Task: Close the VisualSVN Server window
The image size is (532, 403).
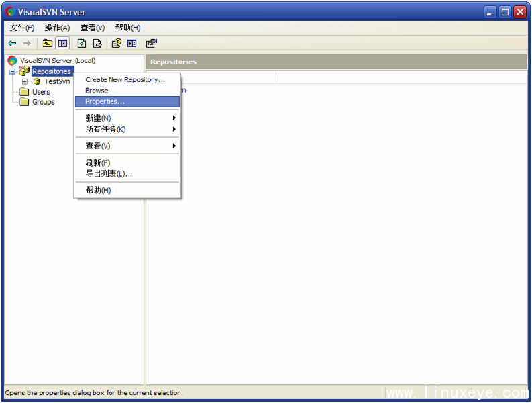Action: [520, 13]
